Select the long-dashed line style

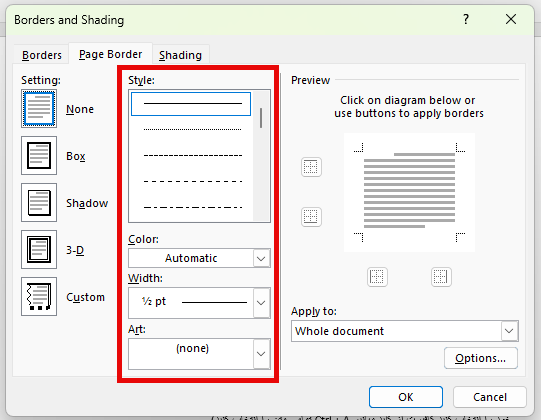pos(192,182)
